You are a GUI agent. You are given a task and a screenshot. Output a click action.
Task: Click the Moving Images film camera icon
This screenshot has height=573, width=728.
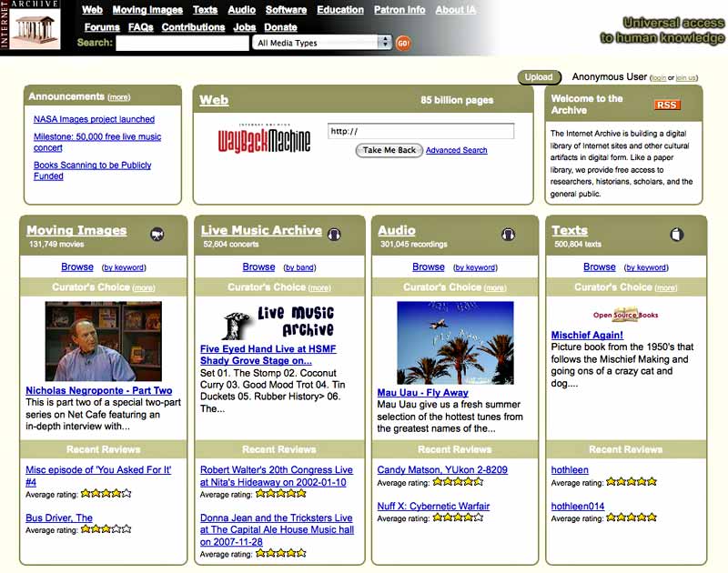pos(157,234)
